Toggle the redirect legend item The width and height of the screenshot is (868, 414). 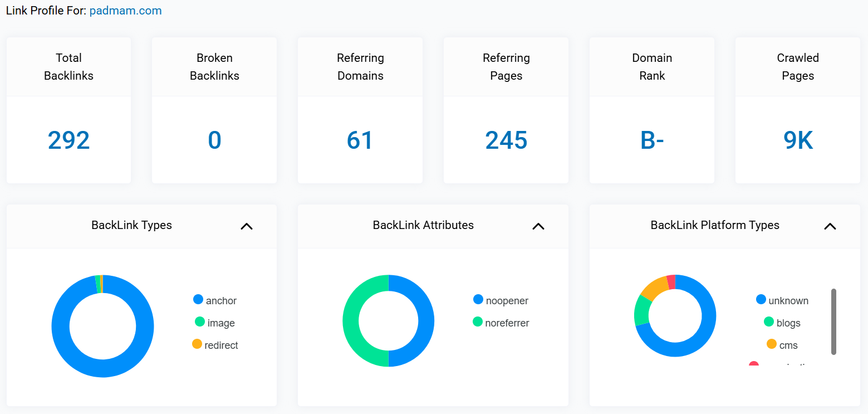(215, 345)
